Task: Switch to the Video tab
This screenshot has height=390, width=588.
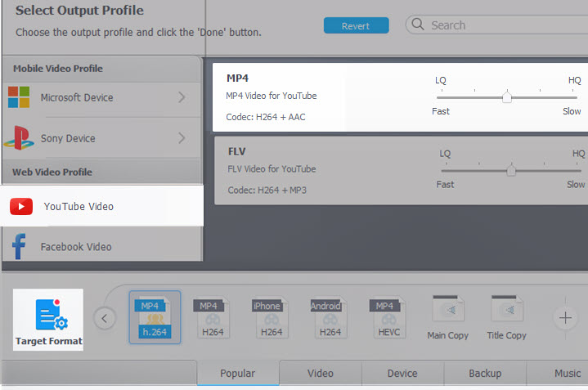Action: pos(321,373)
